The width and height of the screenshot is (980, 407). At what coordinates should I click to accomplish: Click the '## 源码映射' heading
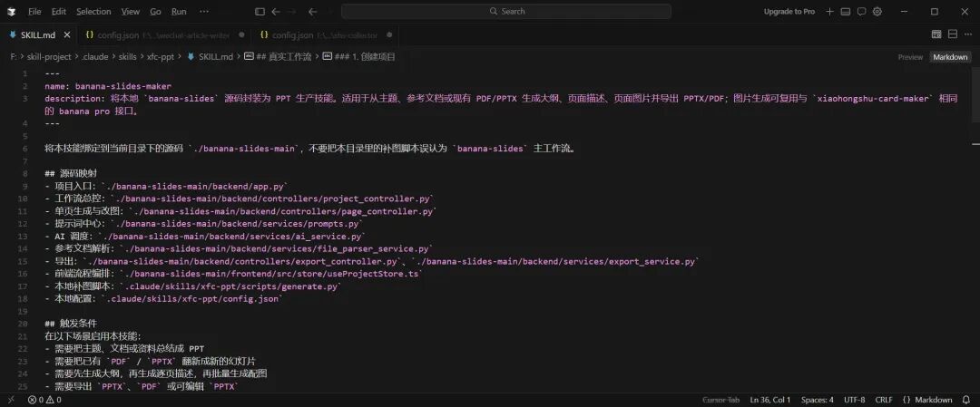point(71,173)
